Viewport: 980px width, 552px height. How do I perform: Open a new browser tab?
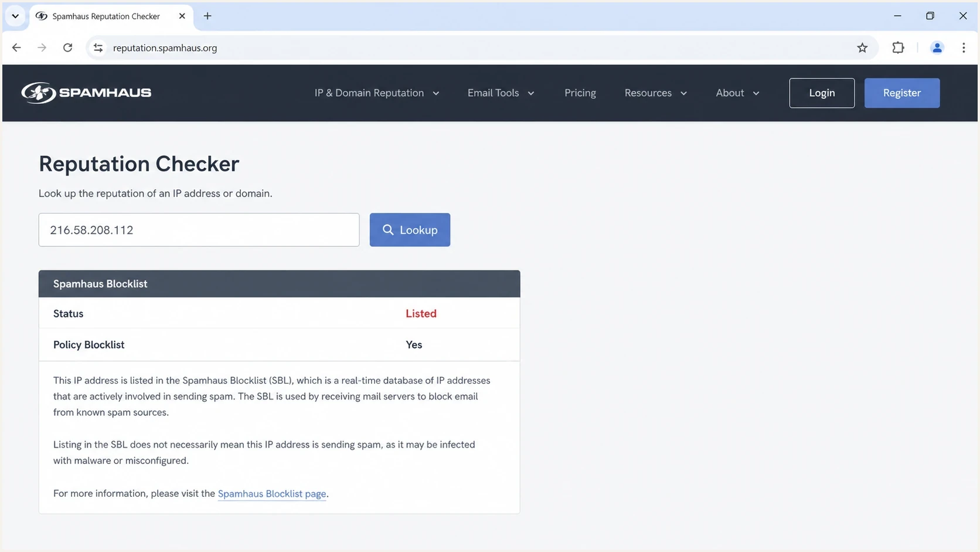(x=207, y=16)
